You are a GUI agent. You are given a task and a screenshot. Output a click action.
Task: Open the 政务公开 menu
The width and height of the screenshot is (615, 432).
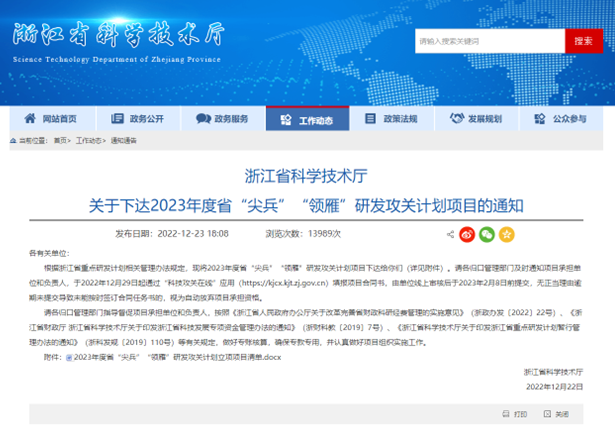pyautogui.click(x=138, y=118)
